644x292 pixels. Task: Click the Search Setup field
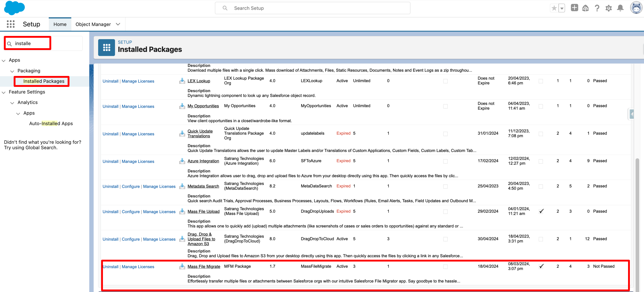(x=312, y=8)
